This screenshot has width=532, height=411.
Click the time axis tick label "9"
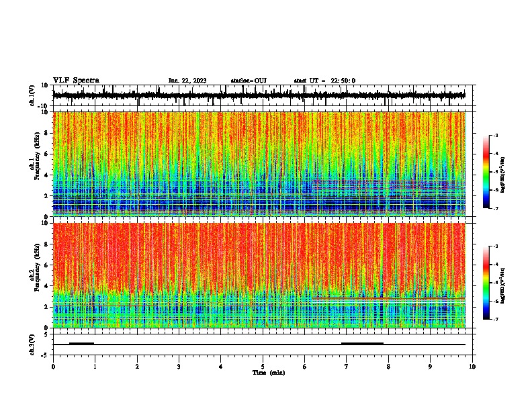pos(430,367)
